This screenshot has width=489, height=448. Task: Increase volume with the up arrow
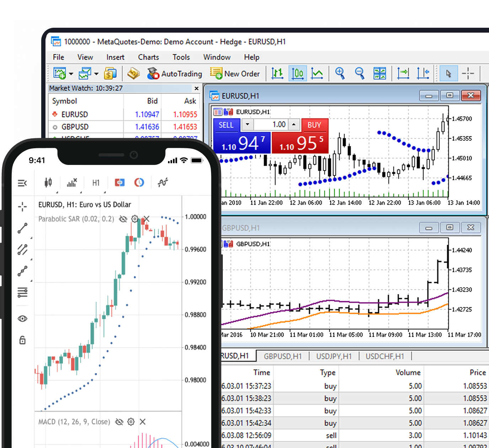point(294,124)
